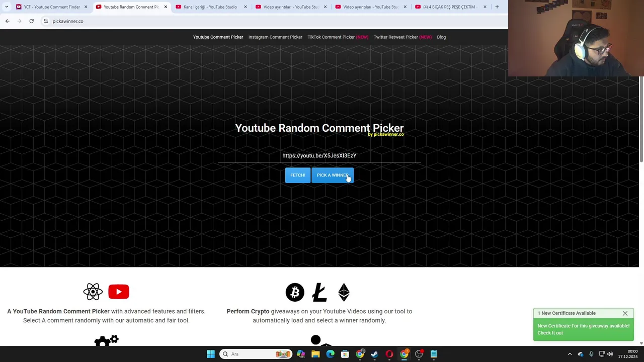
Task: Open TikTok Comment Picker nav link
Action: tap(338, 37)
